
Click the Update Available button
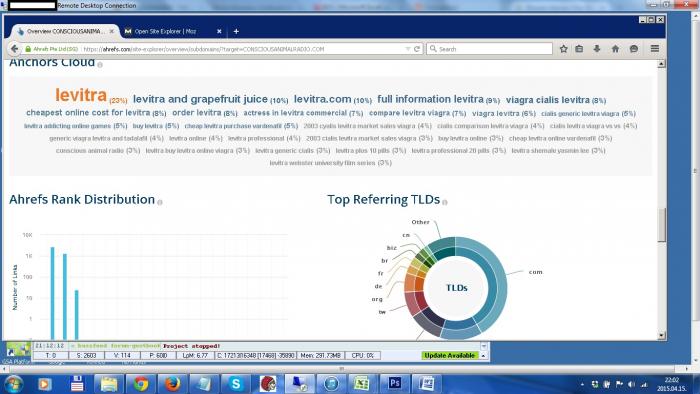(x=450, y=356)
